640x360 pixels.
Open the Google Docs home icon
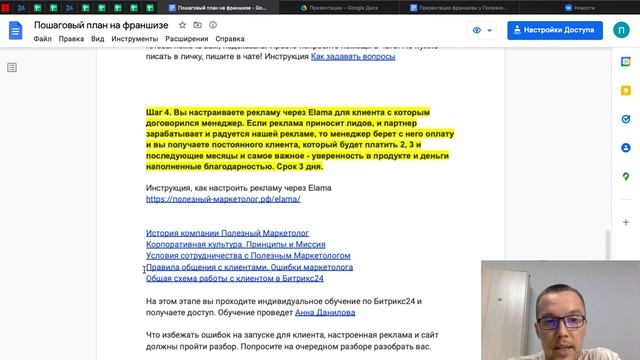[x=15, y=31]
